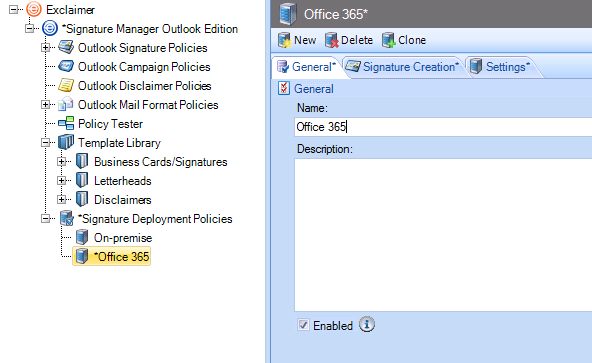Open Policy Tester
Image resolution: width=592 pixels, height=363 pixels.
tap(110, 124)
